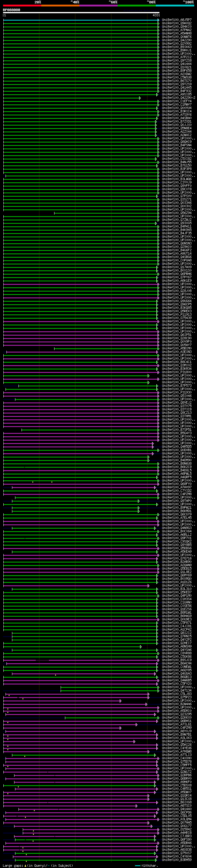Select hit UniRef100_P11913
The image size is (197, 868).
177,315
